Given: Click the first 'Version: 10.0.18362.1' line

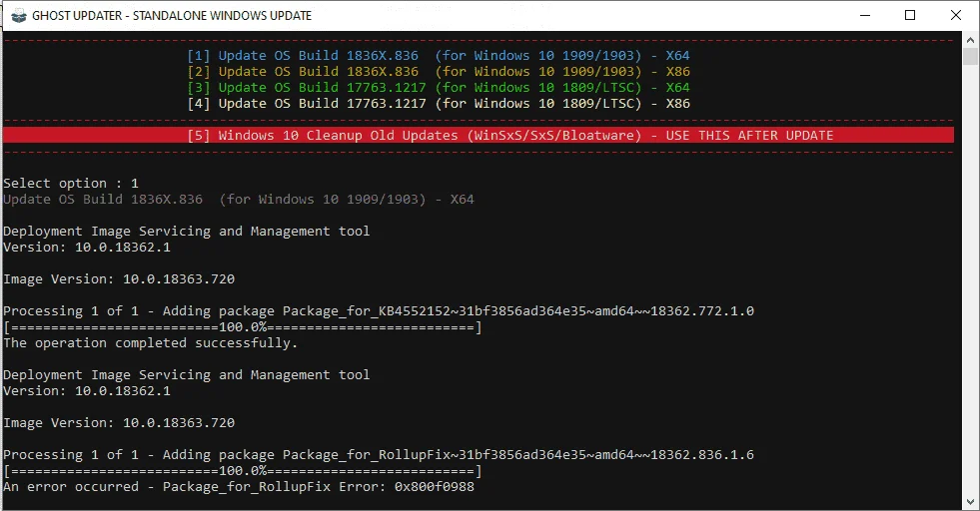Looking at the screenshot, I should point(87,248).
